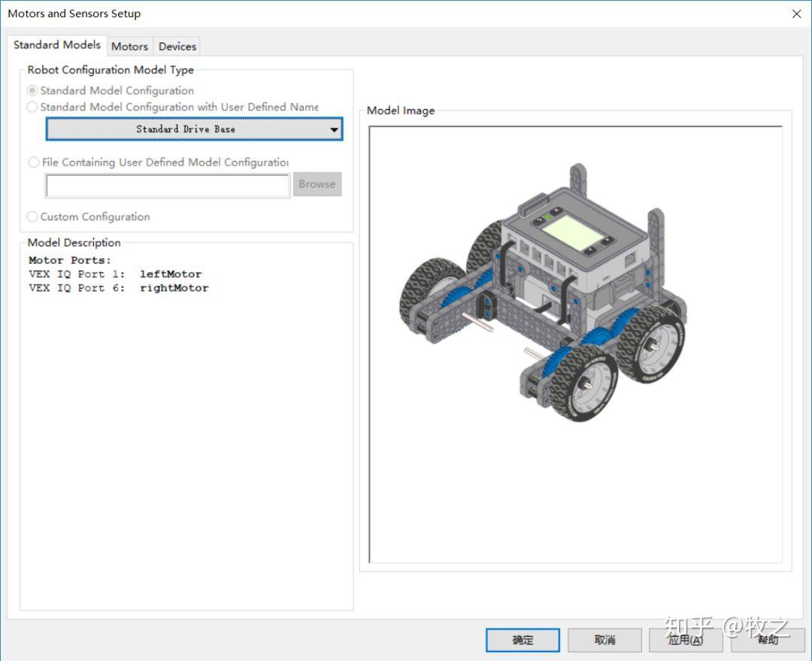This screenshot has height=661, width=812.
Task: Choose Standard Model Configuration with User Defined Name
Action: click(x=32, y=108)
